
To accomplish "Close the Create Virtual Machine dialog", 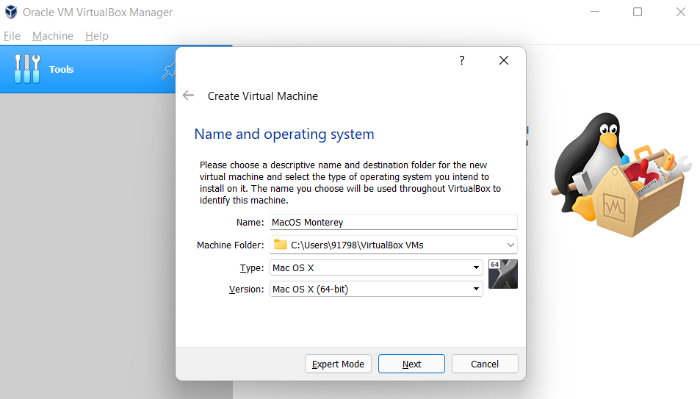I will pos(504,60).
